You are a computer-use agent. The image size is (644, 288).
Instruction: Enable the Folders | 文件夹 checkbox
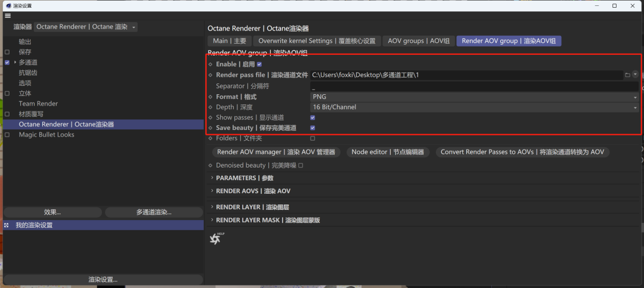point(312,138)
